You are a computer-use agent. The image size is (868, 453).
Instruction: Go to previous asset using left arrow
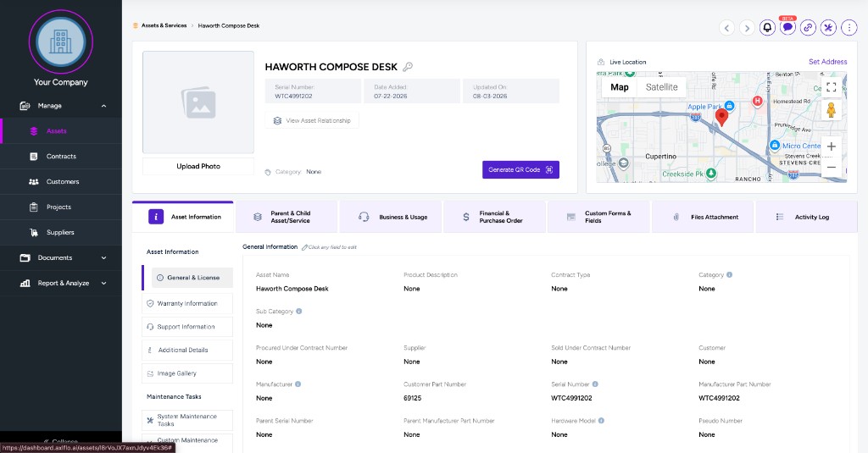click(x=726, y=28)
